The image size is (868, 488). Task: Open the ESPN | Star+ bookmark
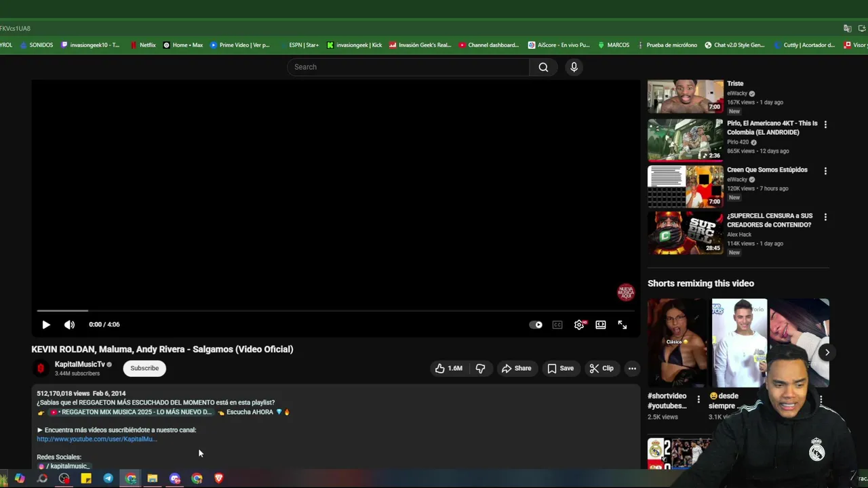(x=299, y=45)
